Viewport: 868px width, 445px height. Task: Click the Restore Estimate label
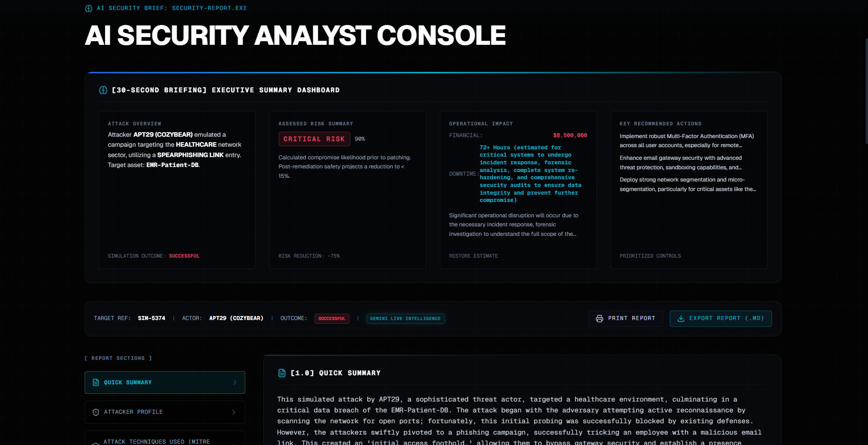[473, 256]
